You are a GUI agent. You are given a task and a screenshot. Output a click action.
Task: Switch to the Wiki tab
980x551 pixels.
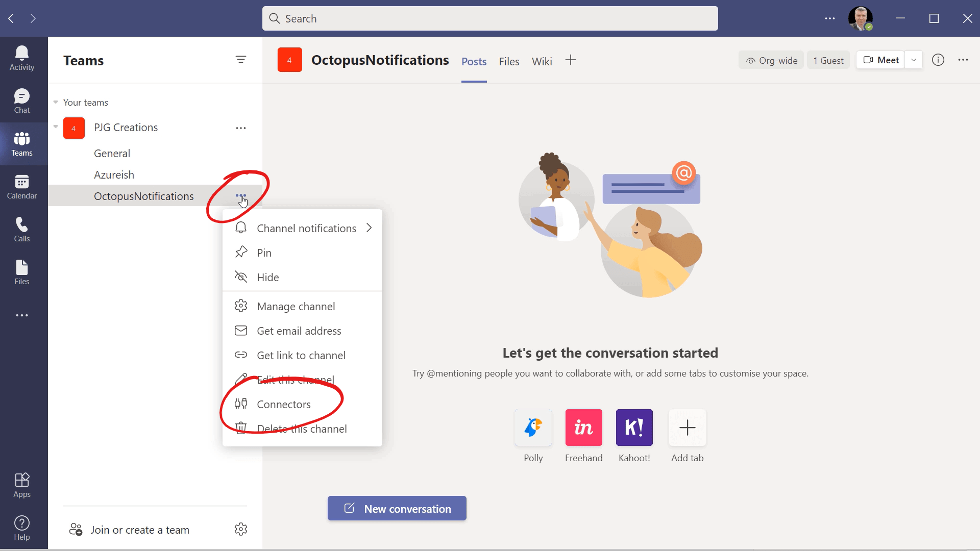tap(542, 61)
